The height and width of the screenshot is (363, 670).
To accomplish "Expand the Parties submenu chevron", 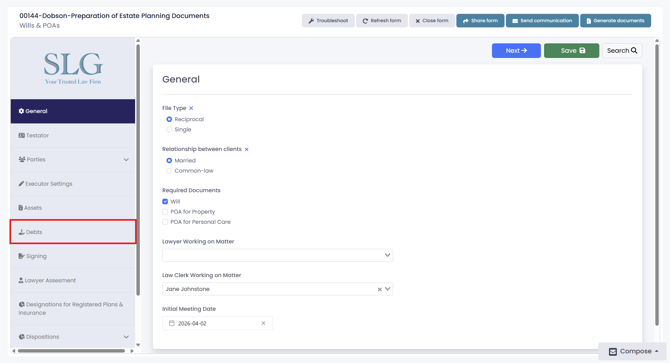I will (126, 160).
